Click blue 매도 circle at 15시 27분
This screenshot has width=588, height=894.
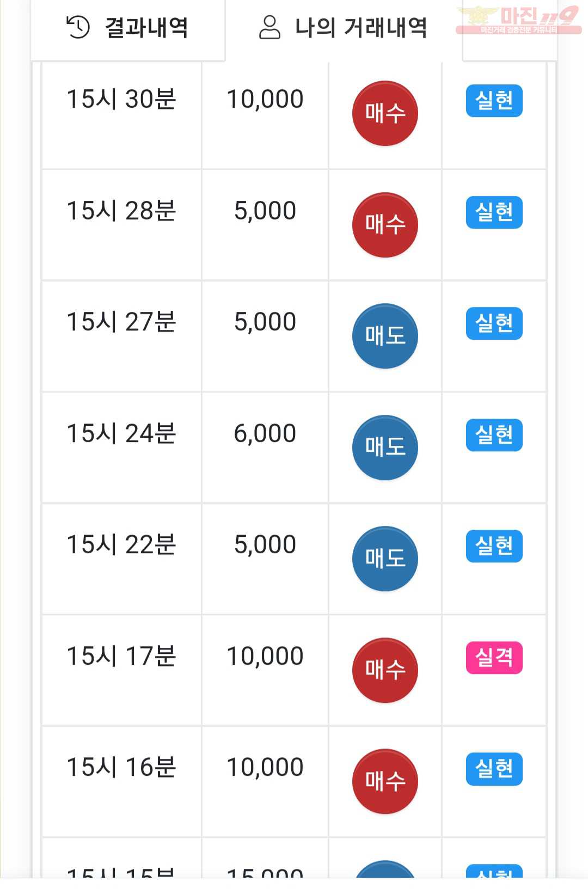click(x=385, y=336)
